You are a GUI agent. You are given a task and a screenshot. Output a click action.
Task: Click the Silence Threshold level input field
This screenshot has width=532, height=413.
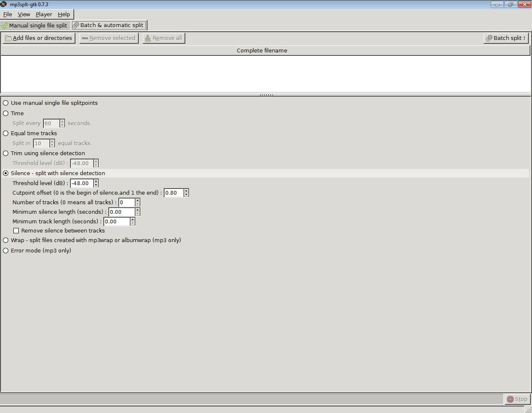pos(82,183)
